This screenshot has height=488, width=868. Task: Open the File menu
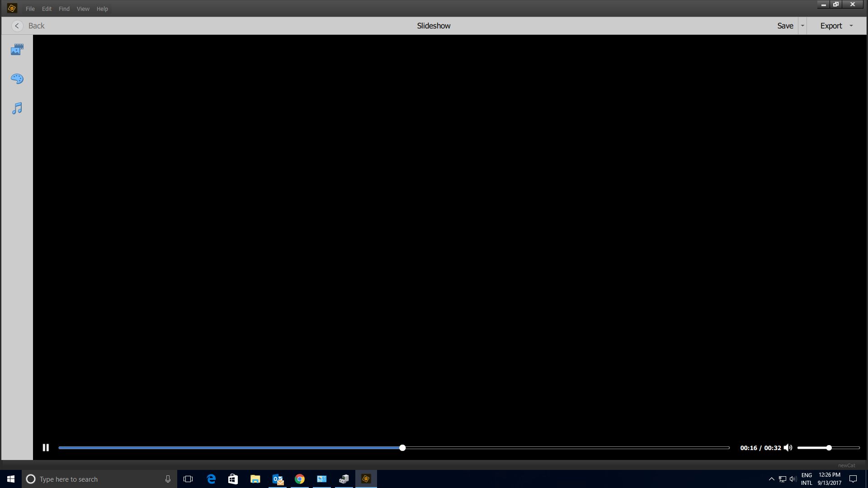click(x=30, y=8)
